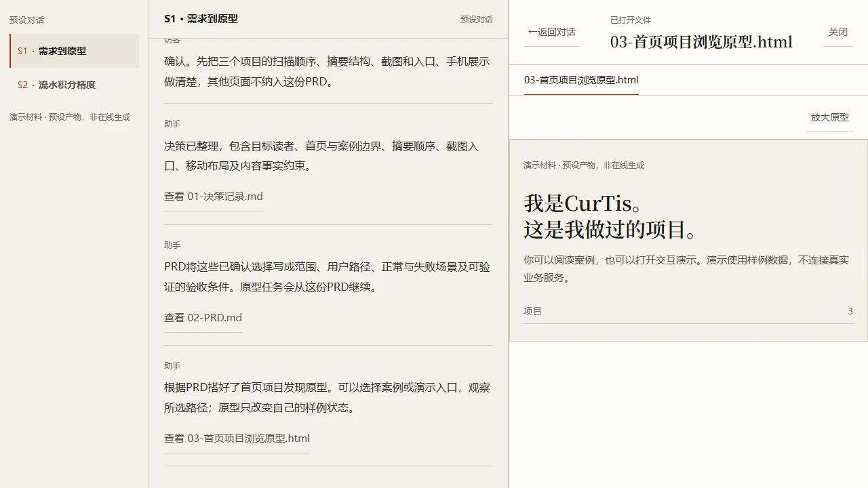Click the 助手 label above PRD将这些 message

pyautogui.click(x=172, y=245)
